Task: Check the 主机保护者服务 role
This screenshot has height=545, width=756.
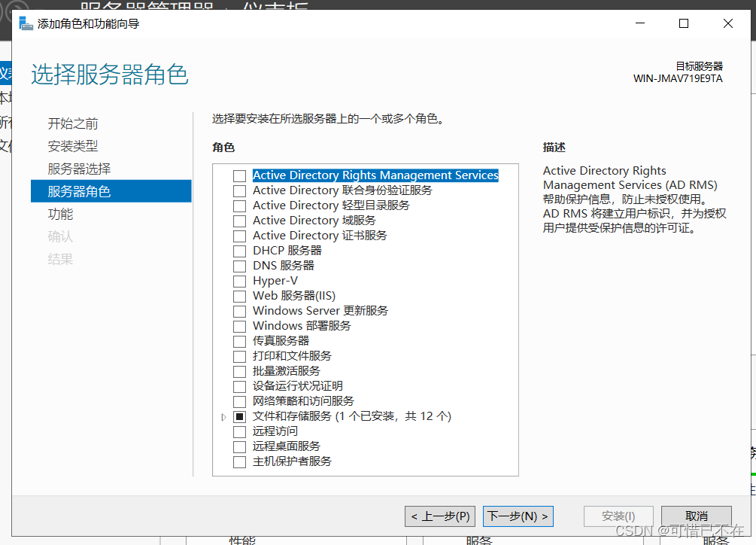Action: tap(240, 461)
